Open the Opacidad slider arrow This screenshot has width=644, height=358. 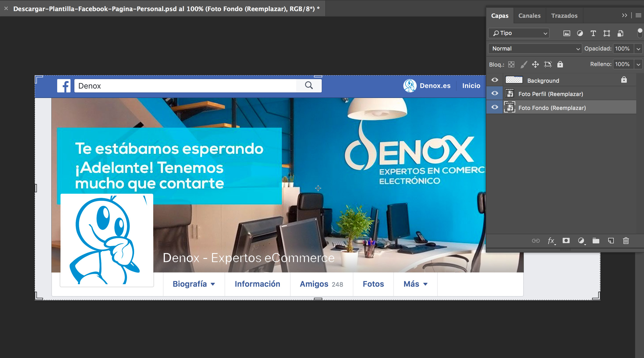(x=638, y=49)
